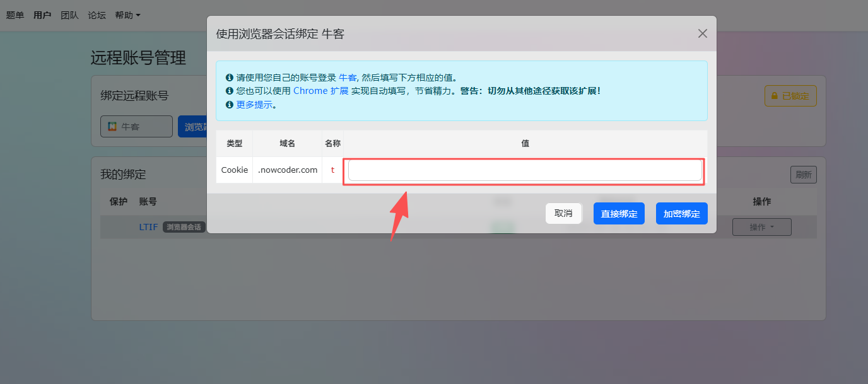Click the Cookie cell in the table

tap(235, 170)
